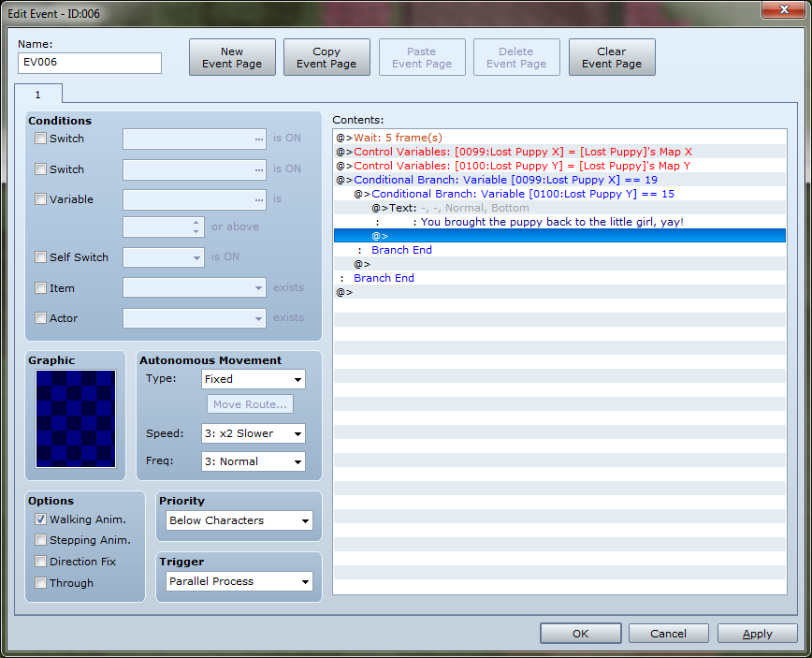Click the Copy Event Page button
The height and width of the screenshot is (658, 812).
click(326, 57)
